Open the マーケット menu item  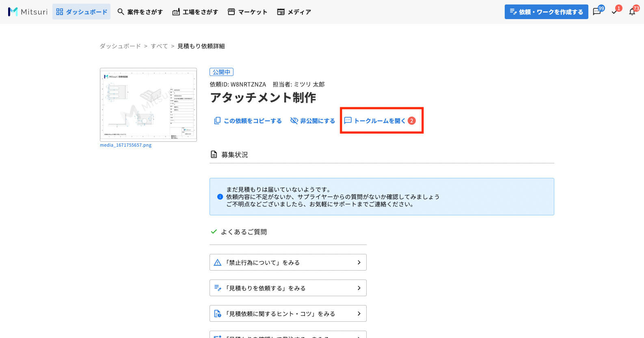coord(247,12)
